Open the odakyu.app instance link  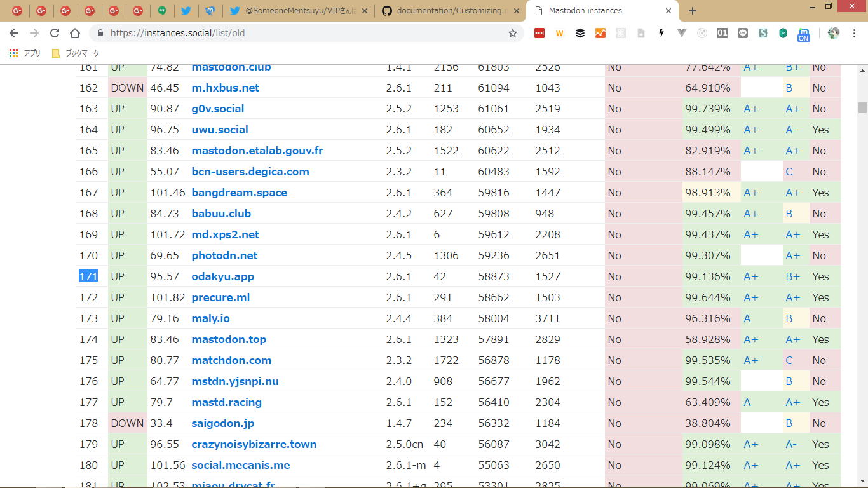[x=222, y=276]
